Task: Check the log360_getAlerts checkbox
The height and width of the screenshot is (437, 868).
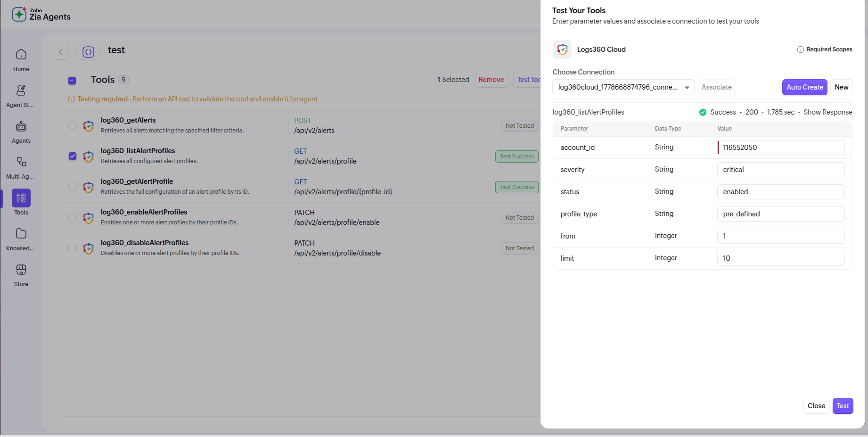Action: (73, 125)
